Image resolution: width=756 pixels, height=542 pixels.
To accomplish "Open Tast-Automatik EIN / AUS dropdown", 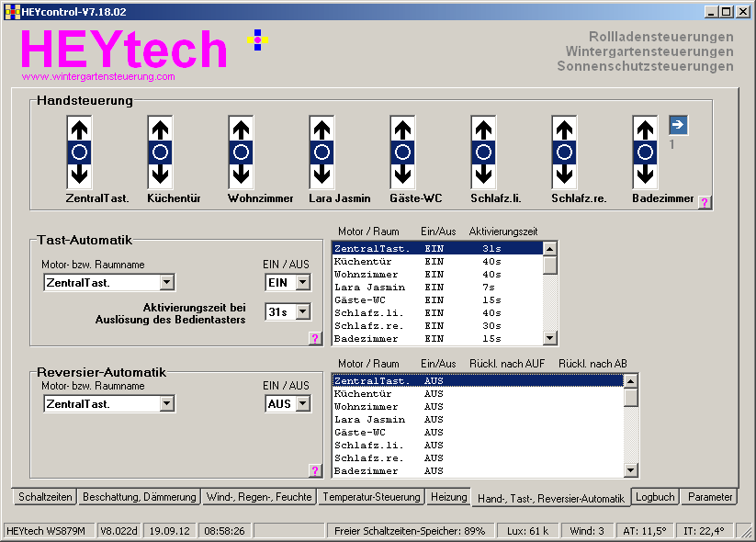I will click(303, 282).
